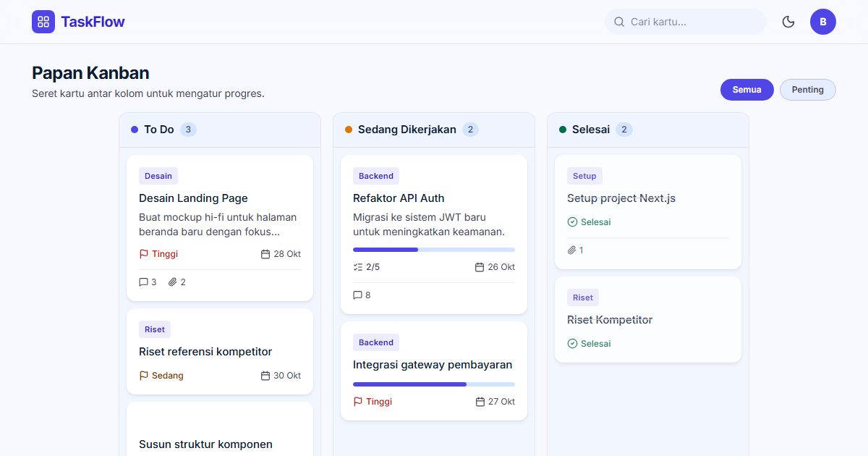Click progress bar on Integrasi gateway pembayaran

pyautogui.click(x=434, y=384)
